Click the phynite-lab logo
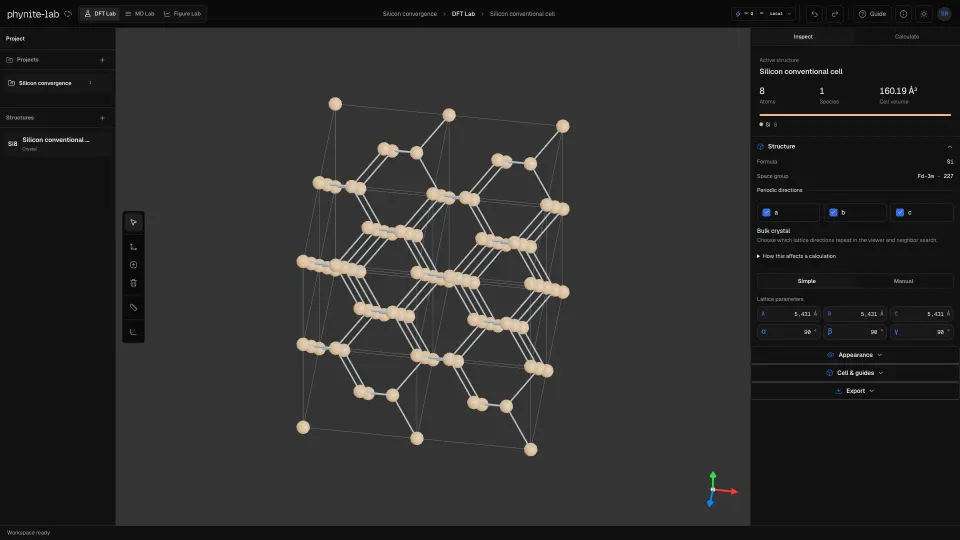This screenshot has width=960, height=540. pyautogui.click(x=33, y=13)
